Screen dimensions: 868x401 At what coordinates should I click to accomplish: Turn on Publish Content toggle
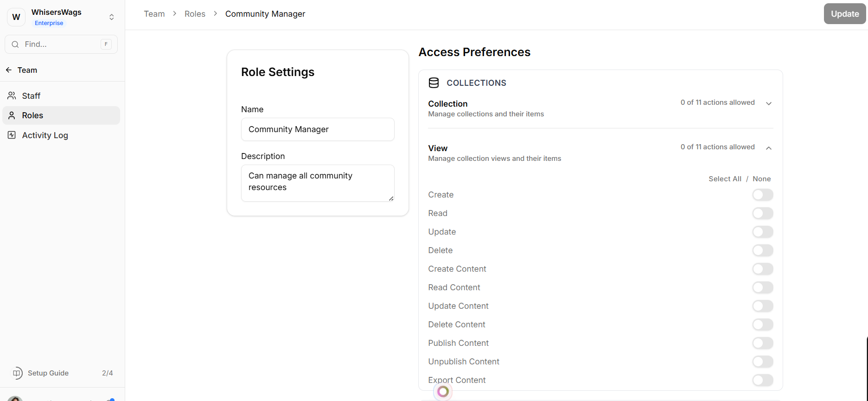762,343
